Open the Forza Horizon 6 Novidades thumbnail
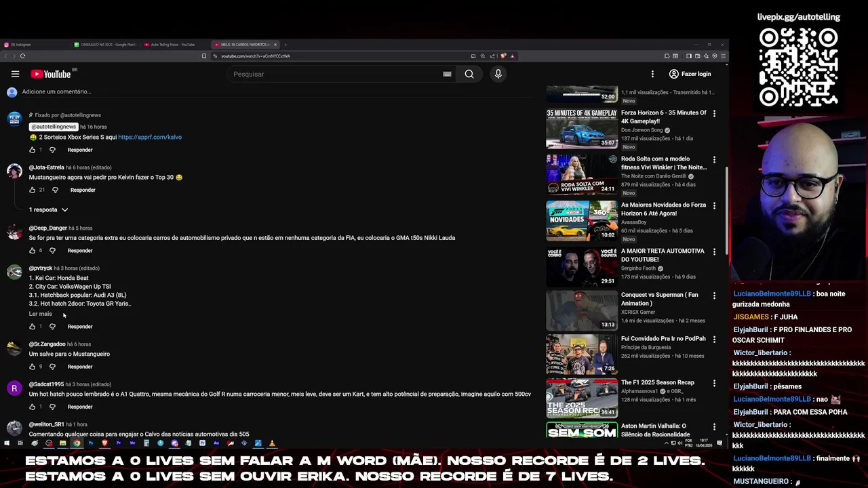 pyautogui.click(x=582, y=220)
